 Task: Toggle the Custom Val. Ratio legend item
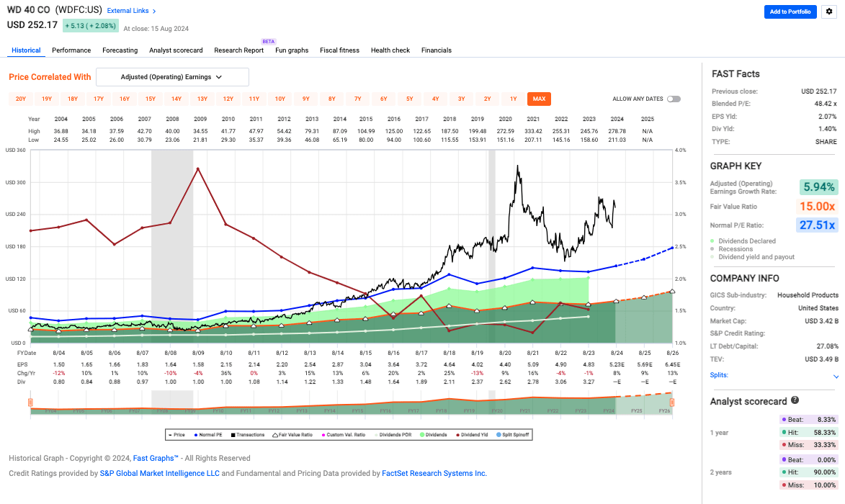tap(323, 435)
